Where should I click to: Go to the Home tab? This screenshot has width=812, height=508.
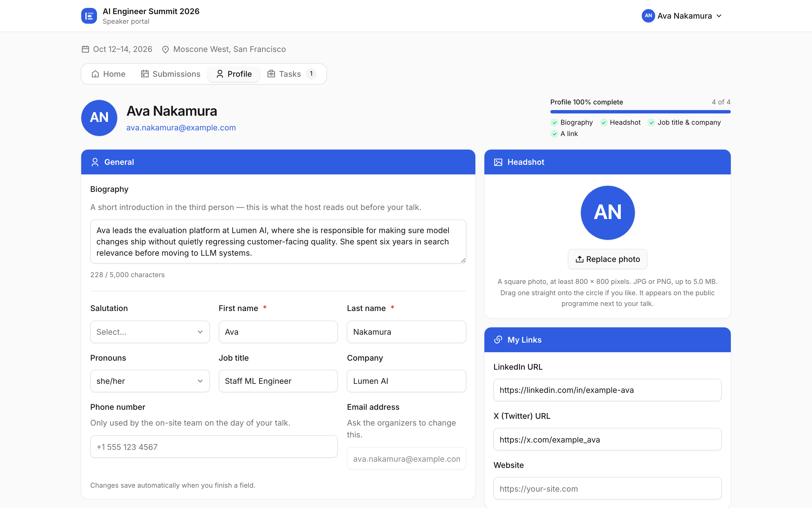tap(108, 74)
